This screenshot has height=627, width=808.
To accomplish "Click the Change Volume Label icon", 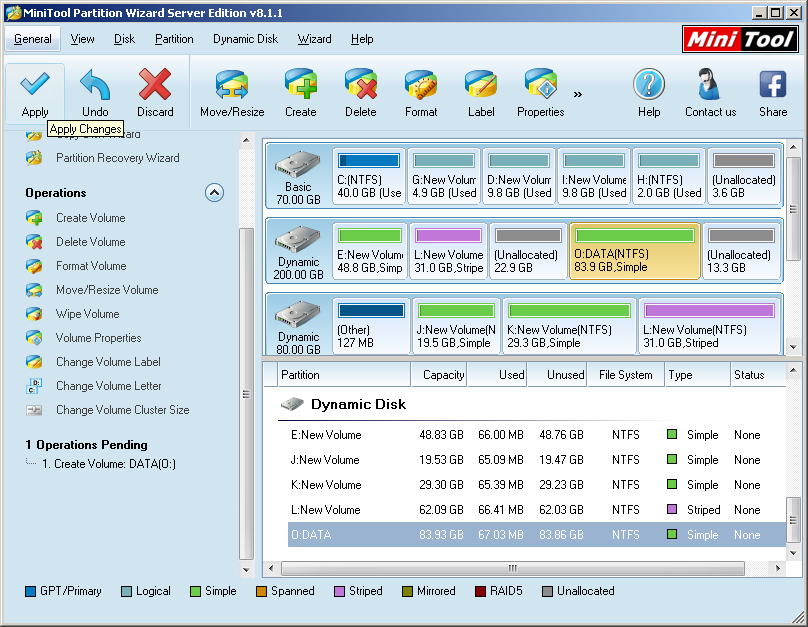I will [x=34, y=362].
